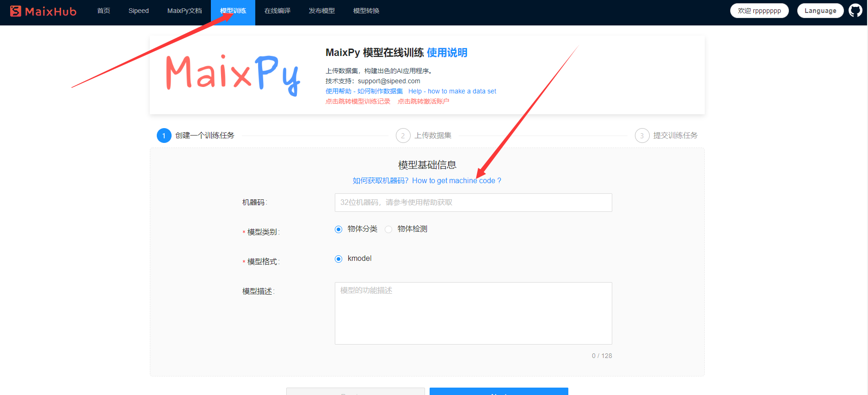Open the 使用说明 link
This screenshot has height=395, width=868.
[447, 53]
